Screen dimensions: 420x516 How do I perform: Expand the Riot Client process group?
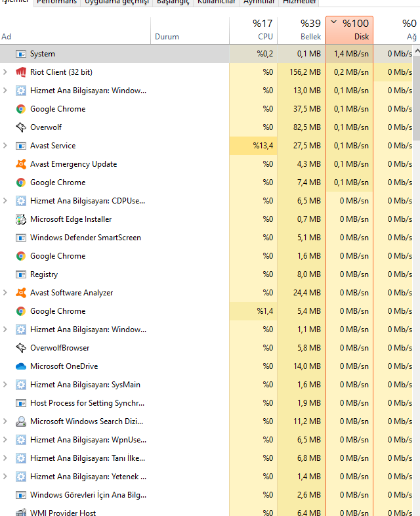tap(5, 72)
